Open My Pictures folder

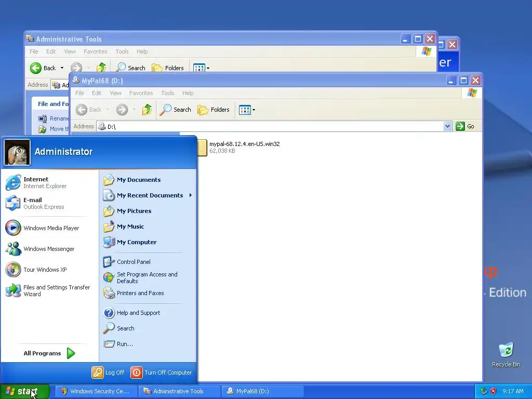coord(148,211)
